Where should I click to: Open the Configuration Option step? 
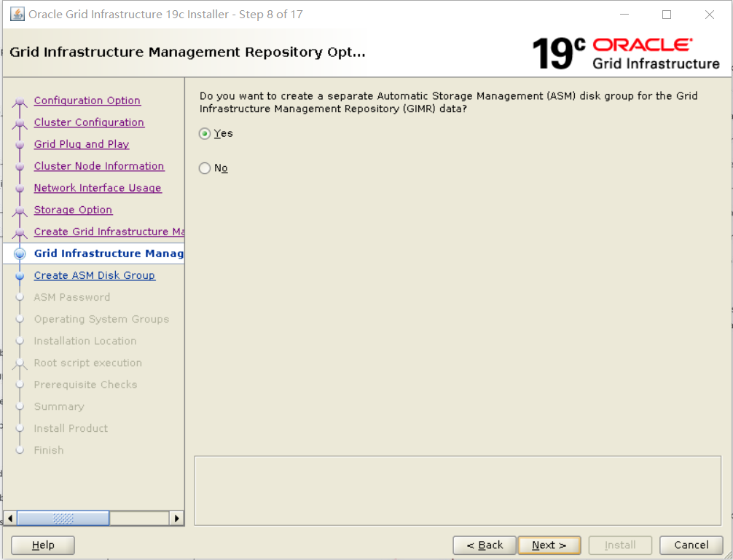(x=87, y=100)
